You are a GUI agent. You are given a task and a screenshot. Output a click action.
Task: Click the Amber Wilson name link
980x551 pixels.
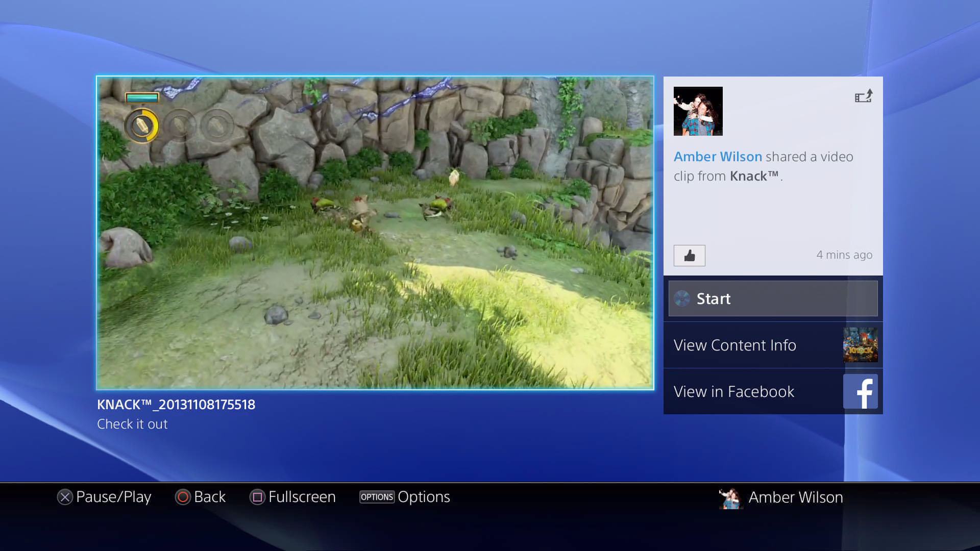[718, 157]
